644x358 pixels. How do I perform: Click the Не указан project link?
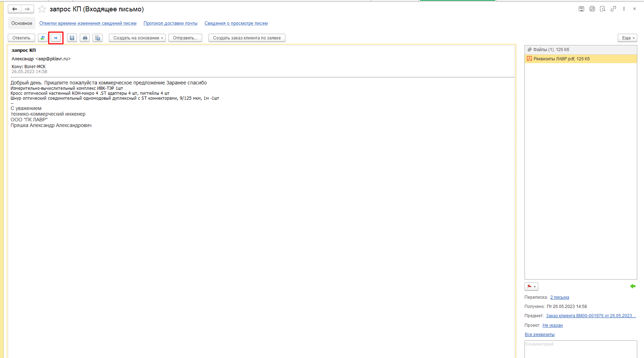pyautogui.click(x=553, y=325)
